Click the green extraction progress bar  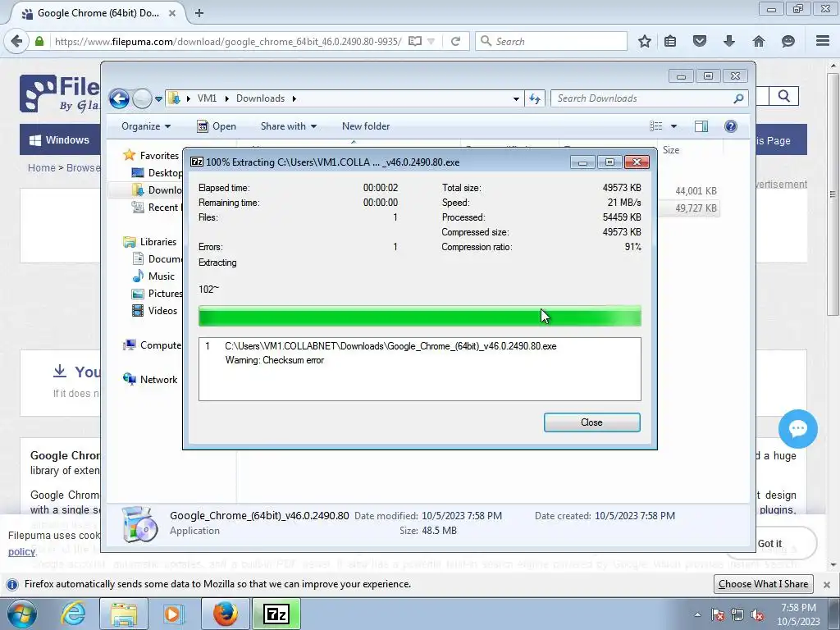419,316
